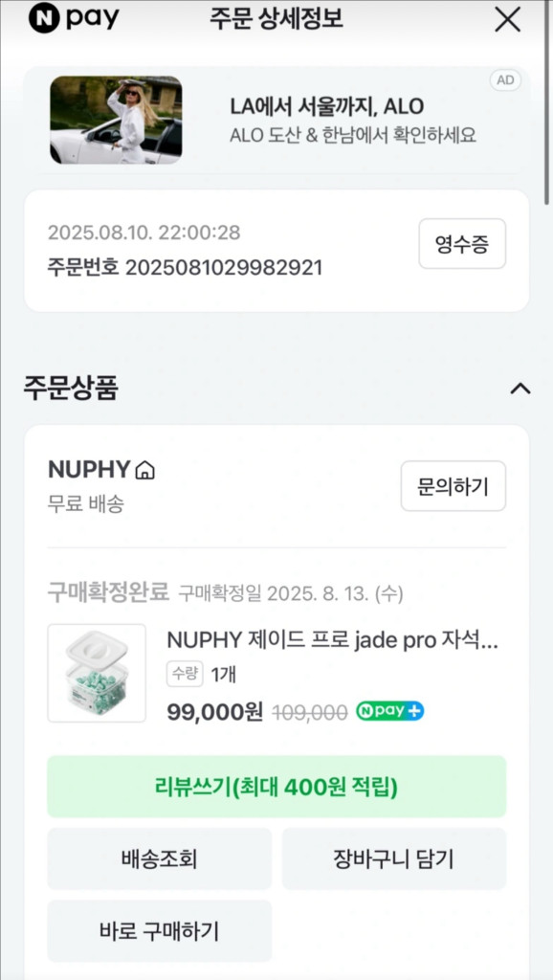Screen dimensions: 553x980
Task: Click the AD badge on the banner
Action: [506, 81]
